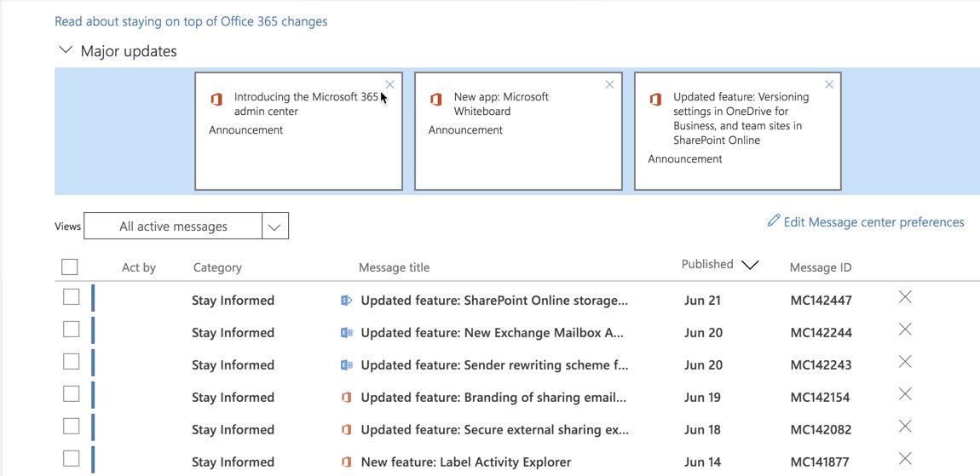This screenshot has width=980, height=476.
Task: Select the checkbox for message MC142447
Action: [x=72, y=296]
